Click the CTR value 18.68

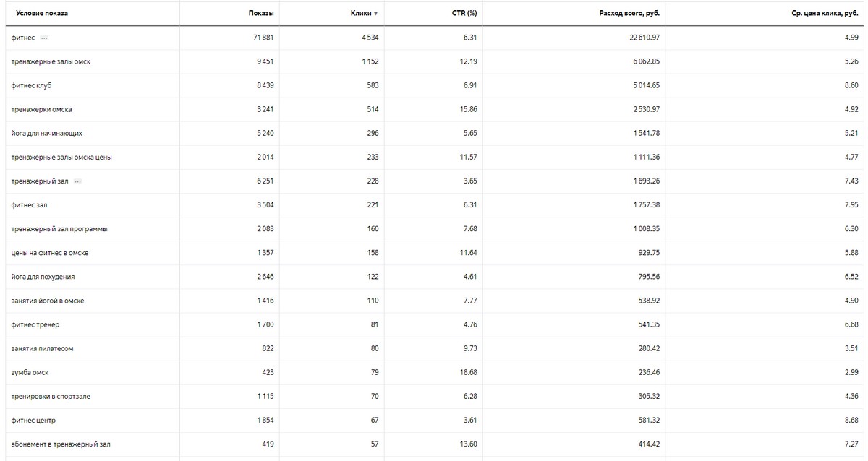click(x=469, y=372)
